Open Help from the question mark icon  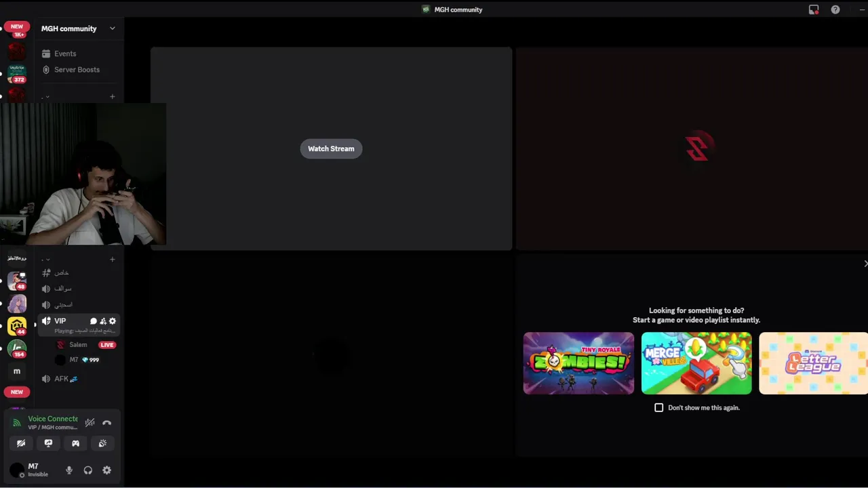tap(835, 9)
